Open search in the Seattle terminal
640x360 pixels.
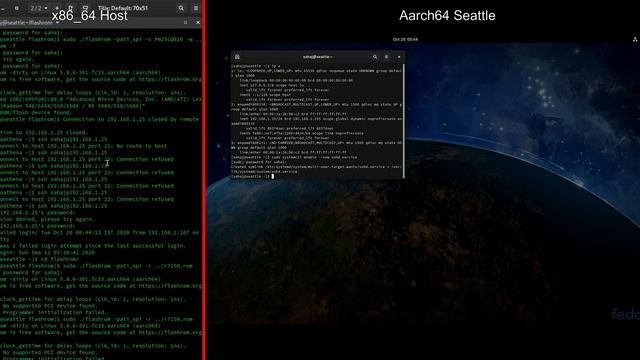(375, 57)
